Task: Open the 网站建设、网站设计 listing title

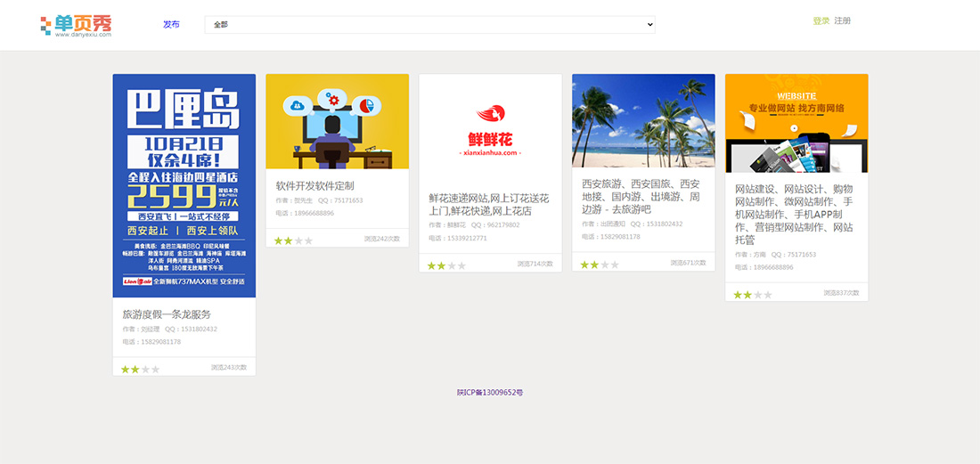Action: click(794, 215)
